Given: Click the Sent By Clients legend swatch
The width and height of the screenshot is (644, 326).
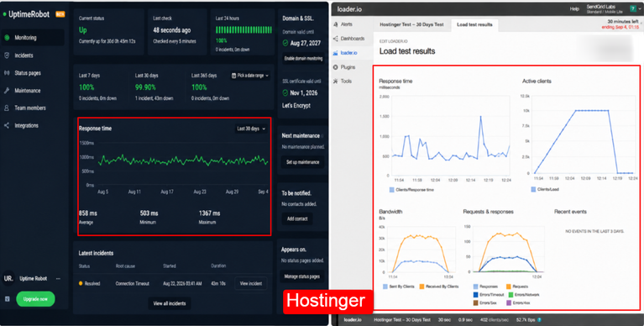Looking at the screenshot, I should click(x=385, y=287).
